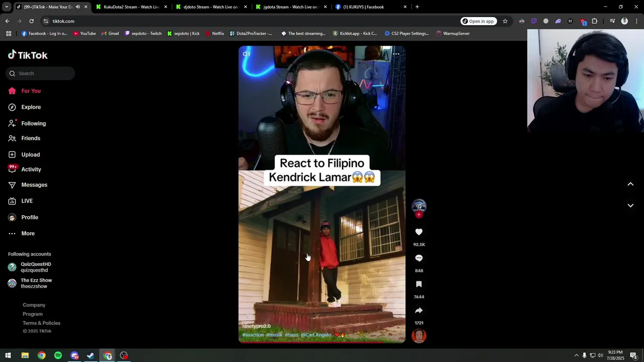Image resolution: width=644 pixels, height=362 pixels.
Task: Open File Explorer from taskbar
Action: point(25,355)
